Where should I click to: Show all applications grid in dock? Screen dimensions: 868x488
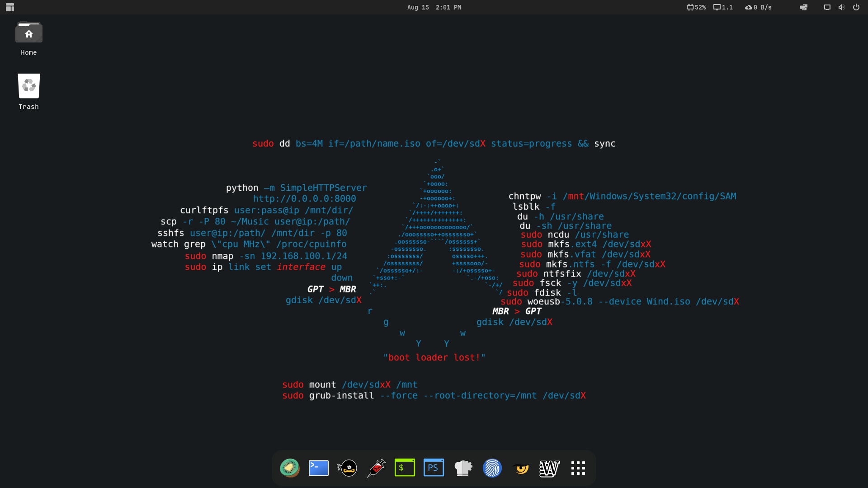(x=578, y=468)
